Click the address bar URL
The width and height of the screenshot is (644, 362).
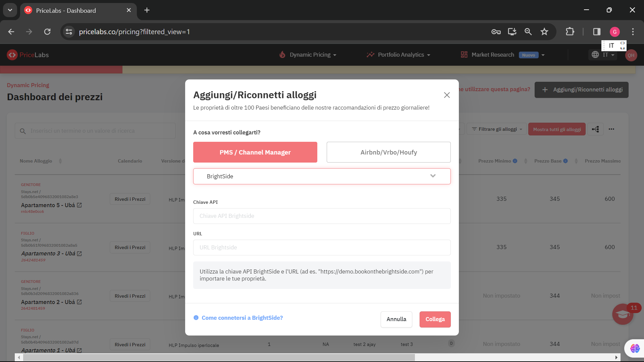click(134, 32)
